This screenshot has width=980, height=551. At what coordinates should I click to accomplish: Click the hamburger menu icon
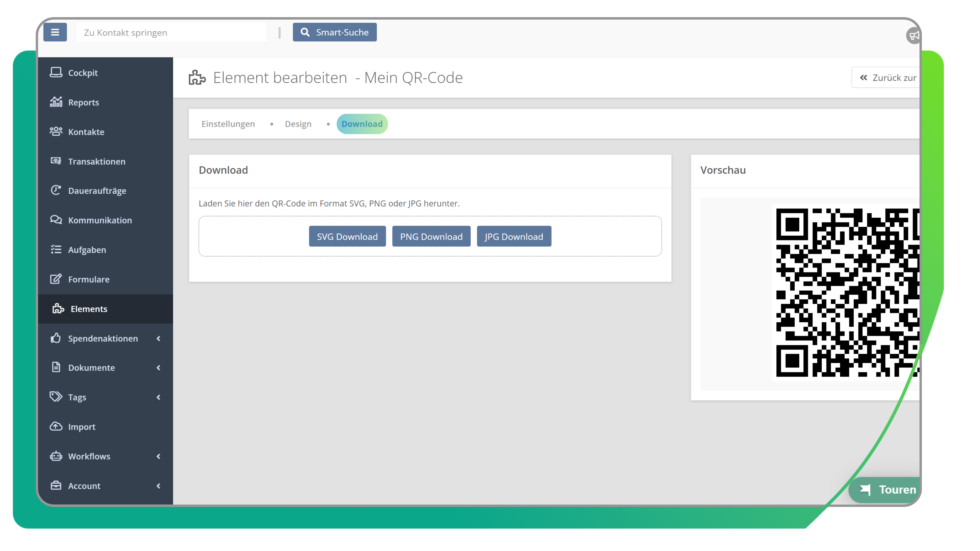55,32
